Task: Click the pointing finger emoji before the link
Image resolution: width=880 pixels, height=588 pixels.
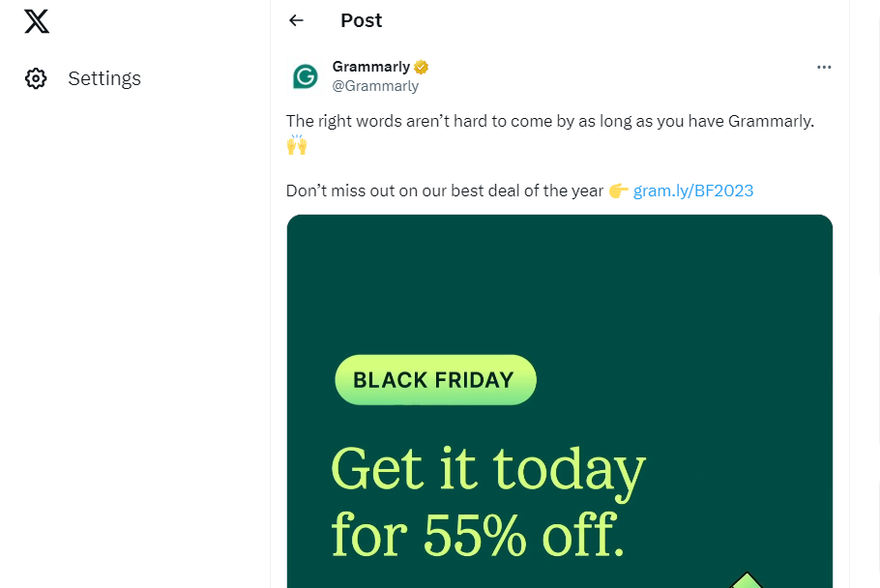Action: [619, 191]
